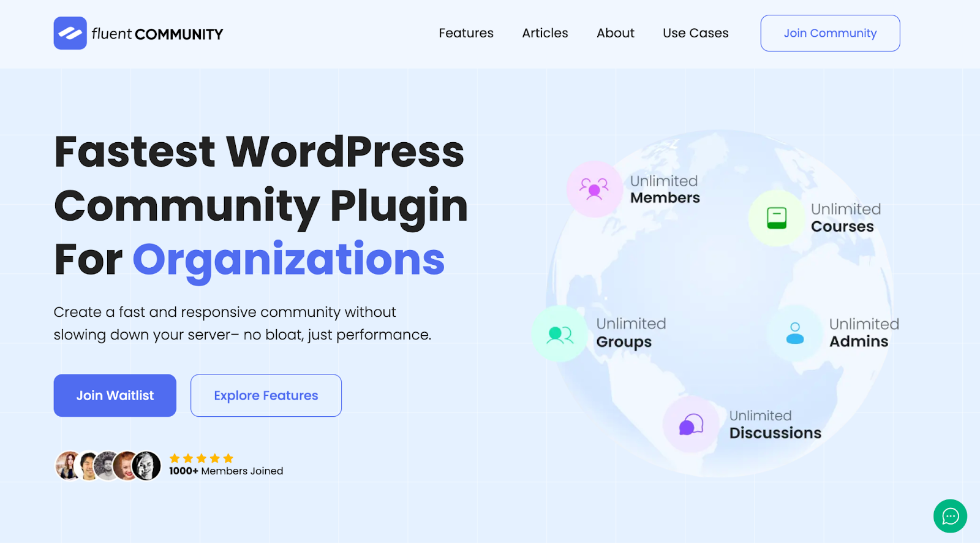Open the green live chat widget icon

[950, 516]
